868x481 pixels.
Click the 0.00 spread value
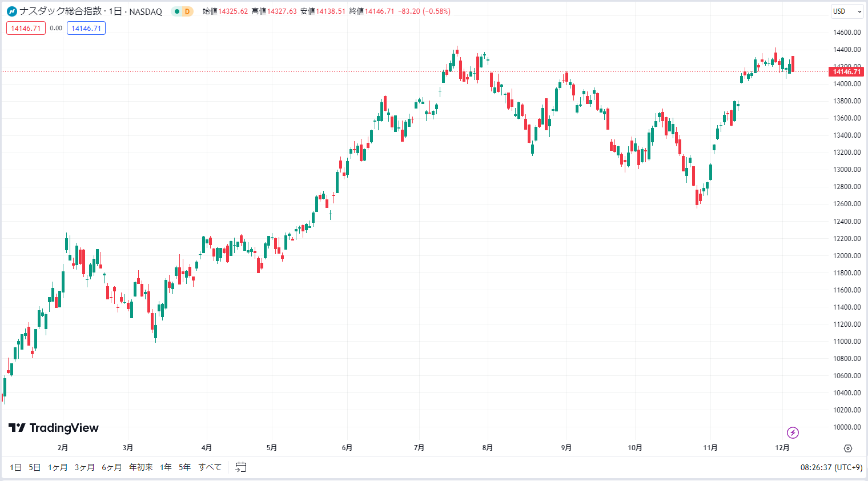pos(56,28)
